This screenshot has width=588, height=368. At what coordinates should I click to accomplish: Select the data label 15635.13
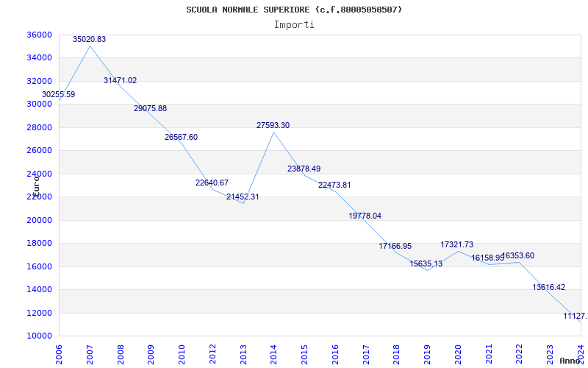[426, 264]
